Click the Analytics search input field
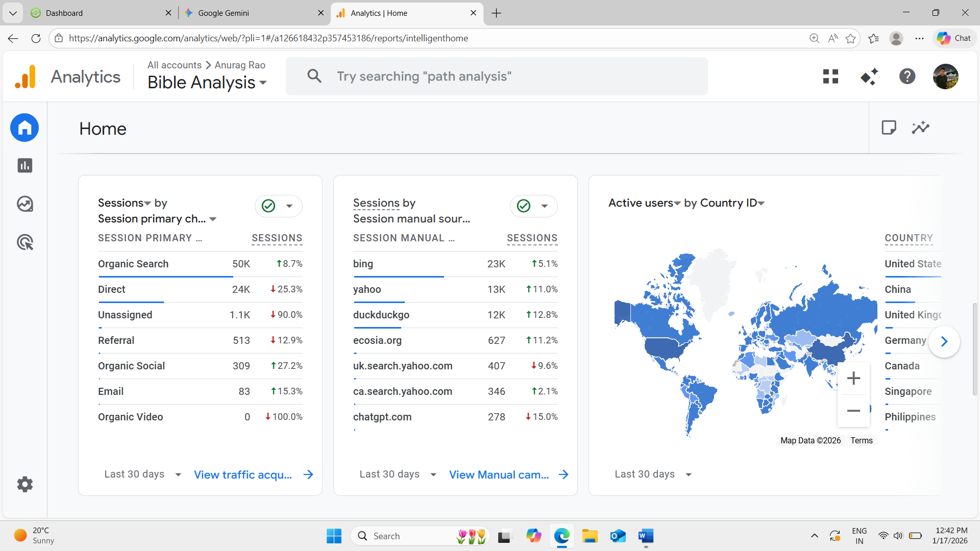Screen dimensions: 980x551 495,77
